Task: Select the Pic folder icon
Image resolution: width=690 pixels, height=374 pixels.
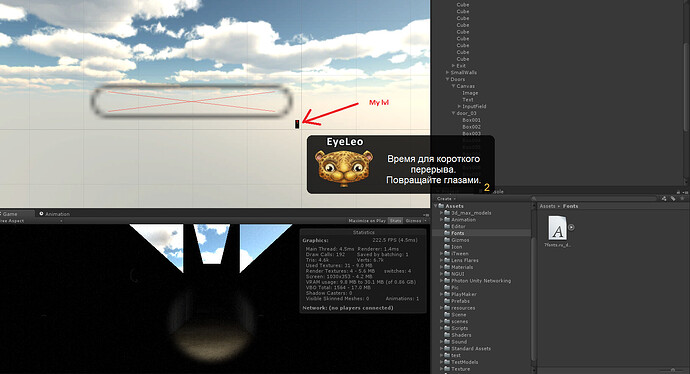Action: pos(447,287)
